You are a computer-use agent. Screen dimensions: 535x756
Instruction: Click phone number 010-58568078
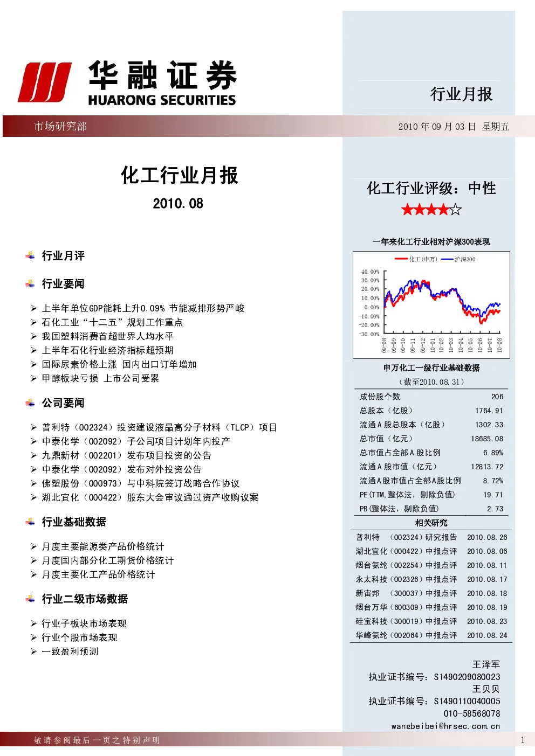click(x=472, y=713)
